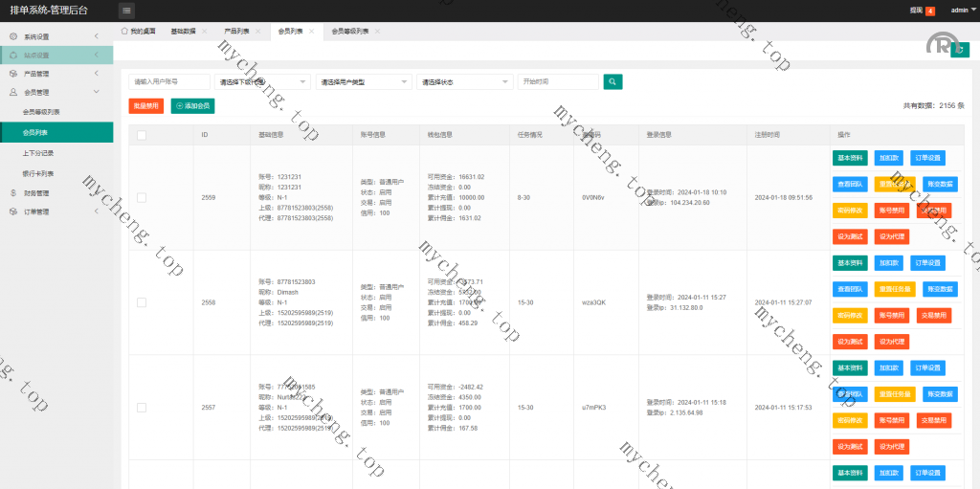Close the 基础数据 tab with its X
Image resolution: width=980 pixels, height=489 pixels.
point(204,31)
